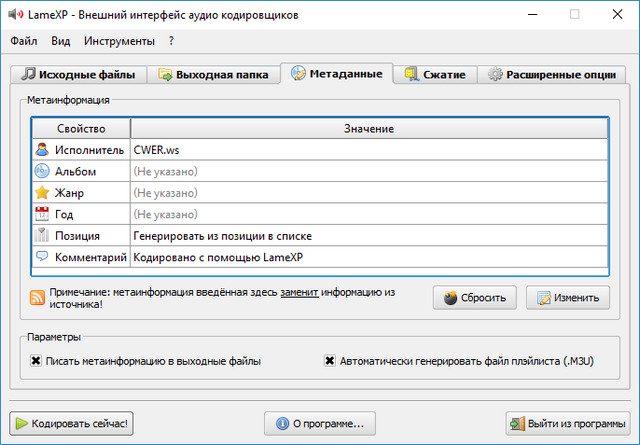Open the Файл menu
This screenshot has width=640, height=445.
(24, 41)
